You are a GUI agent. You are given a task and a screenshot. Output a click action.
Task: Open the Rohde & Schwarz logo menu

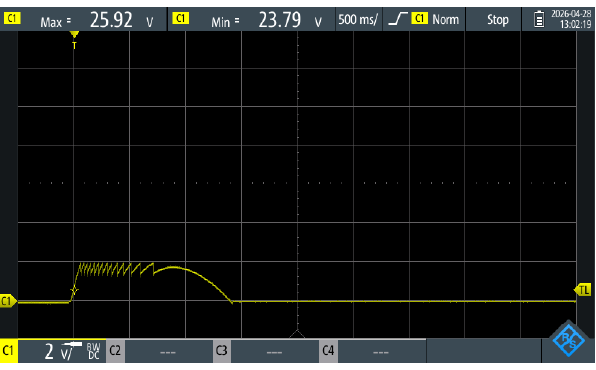coord(569,339)
